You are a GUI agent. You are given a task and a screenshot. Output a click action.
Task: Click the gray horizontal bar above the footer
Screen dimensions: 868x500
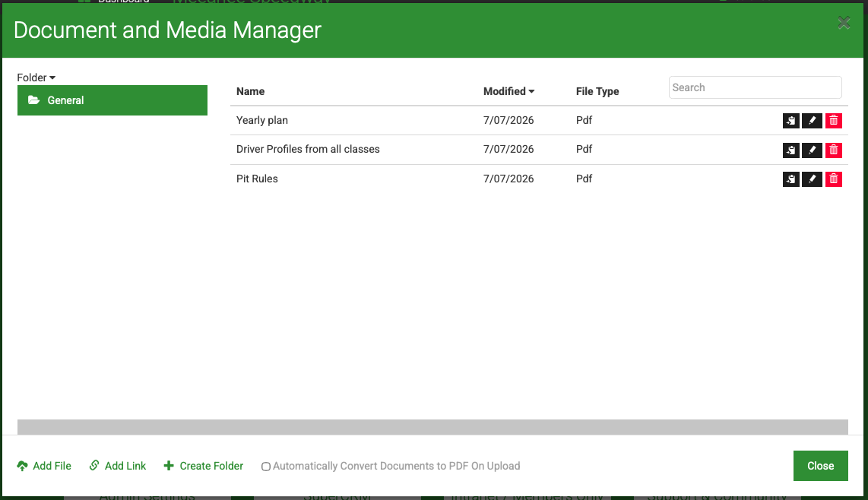click(x=432, y=427)
